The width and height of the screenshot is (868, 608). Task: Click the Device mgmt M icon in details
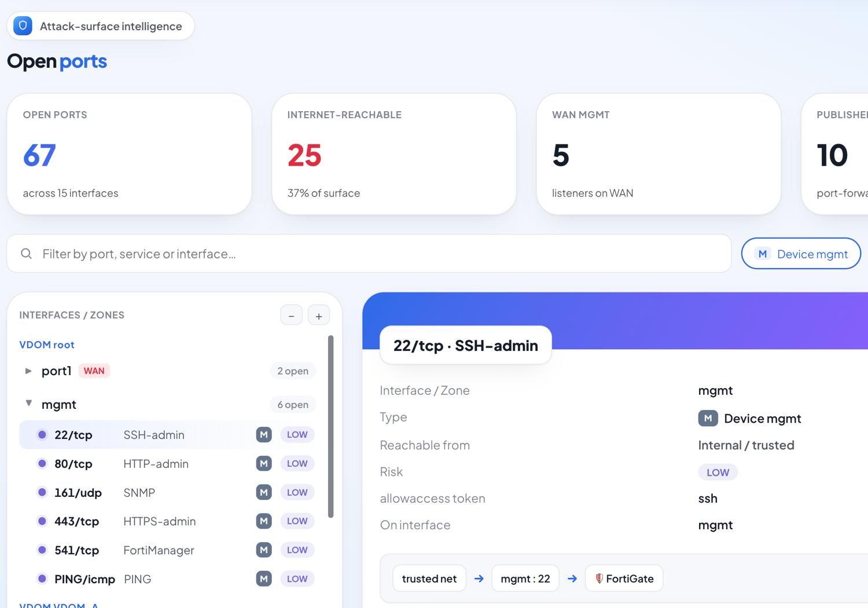click(708, 418)
